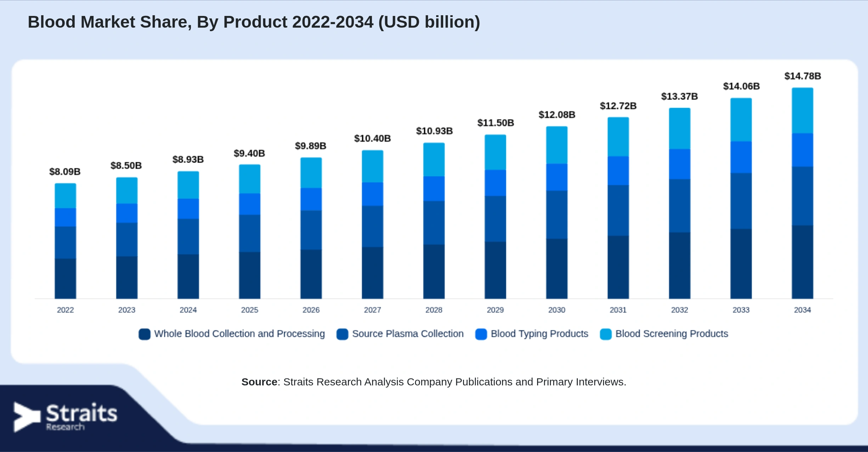This screenshot has width=868, height=452.
Task: Click the 2031 axis label
Action: tap(618, 310)
